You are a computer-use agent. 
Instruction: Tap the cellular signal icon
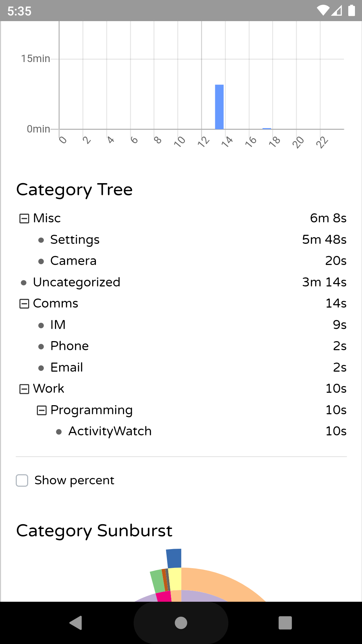337,11
